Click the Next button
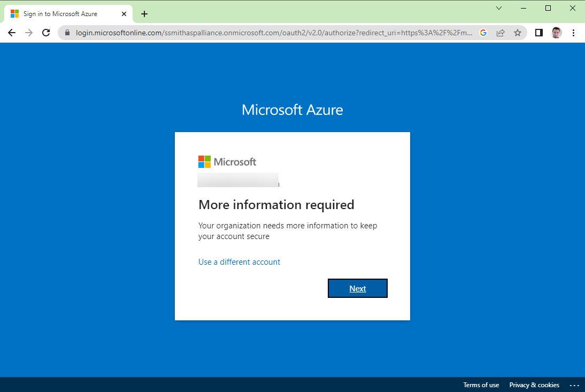 pyautogui.click(x=357, y=288)
